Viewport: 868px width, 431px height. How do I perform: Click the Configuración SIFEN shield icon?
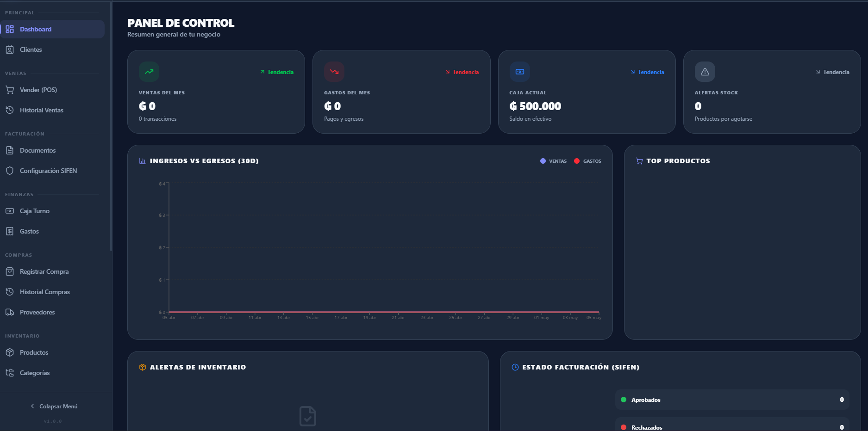pos(10,171)
